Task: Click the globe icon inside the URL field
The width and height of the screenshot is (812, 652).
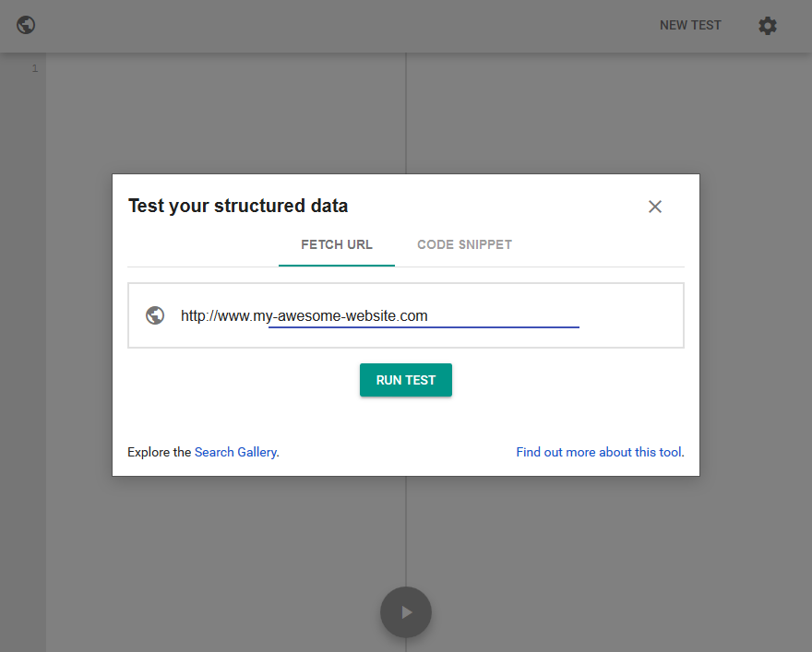Action: 155,315
